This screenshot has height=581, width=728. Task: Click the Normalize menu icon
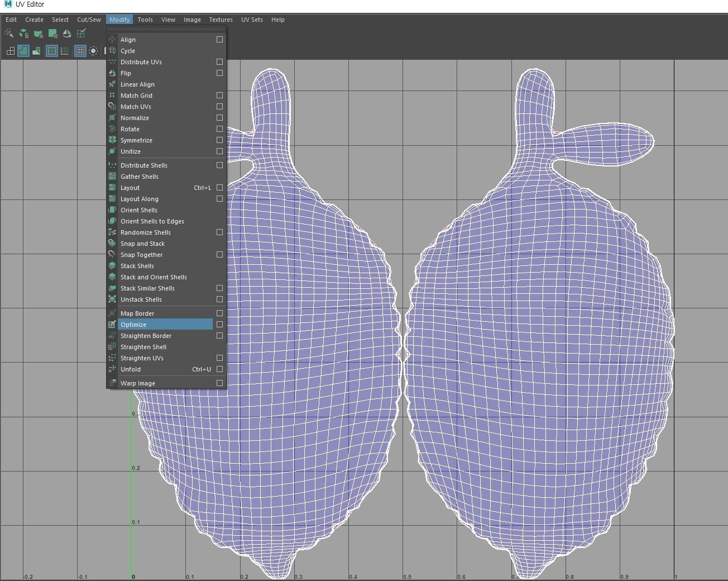click(112, 118)
